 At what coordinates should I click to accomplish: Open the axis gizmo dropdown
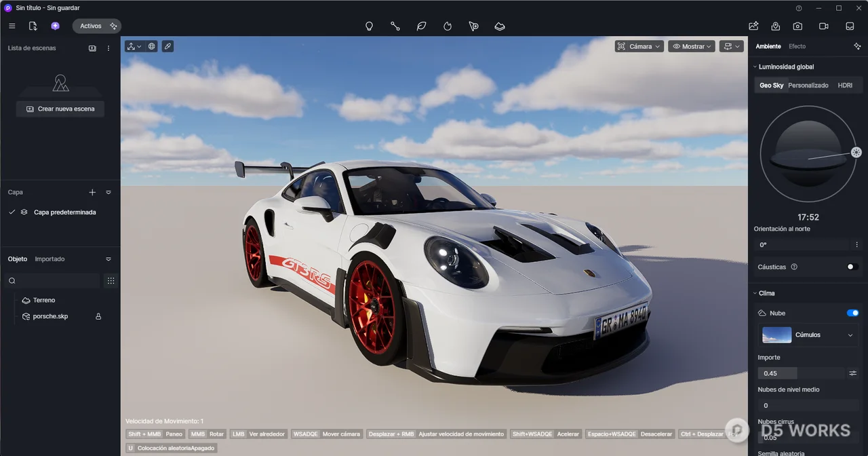pyautogui.click(x=134, y=46)
